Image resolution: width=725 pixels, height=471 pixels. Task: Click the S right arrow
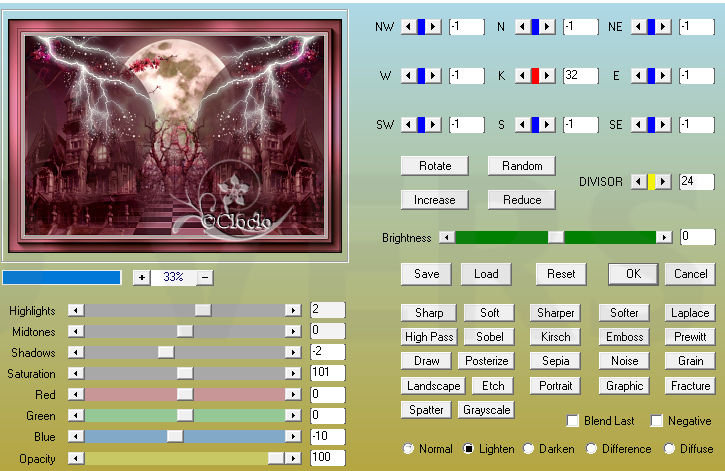tap(547, 124)
